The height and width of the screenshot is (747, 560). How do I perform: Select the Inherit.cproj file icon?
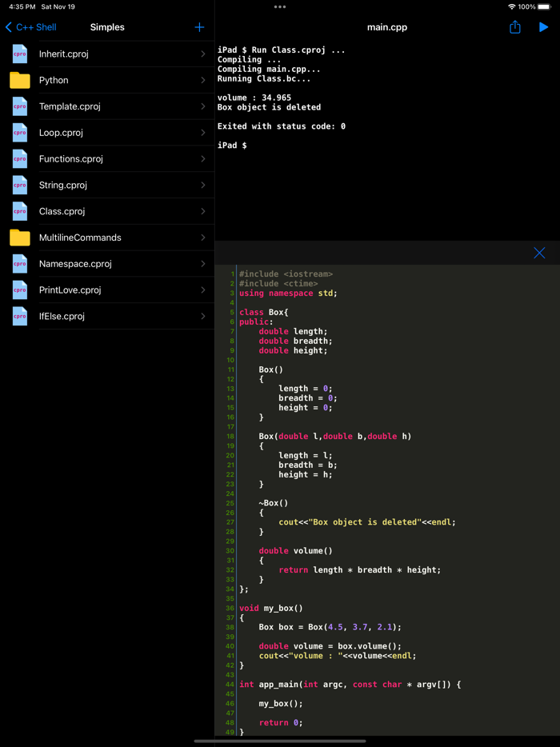tap(18, 54)
